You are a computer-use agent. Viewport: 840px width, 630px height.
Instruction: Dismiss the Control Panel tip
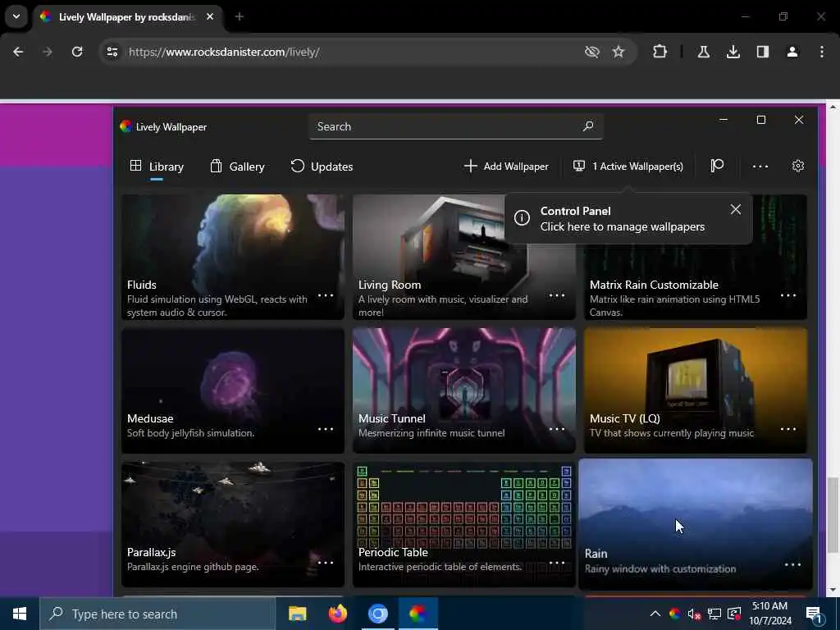click(x=736, y=209)
